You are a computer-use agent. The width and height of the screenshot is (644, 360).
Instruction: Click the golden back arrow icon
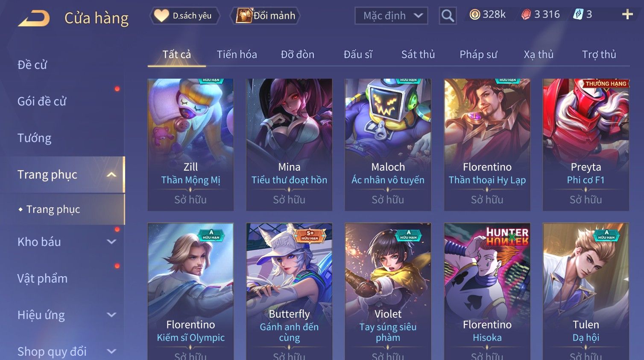(x=34, y=18)
